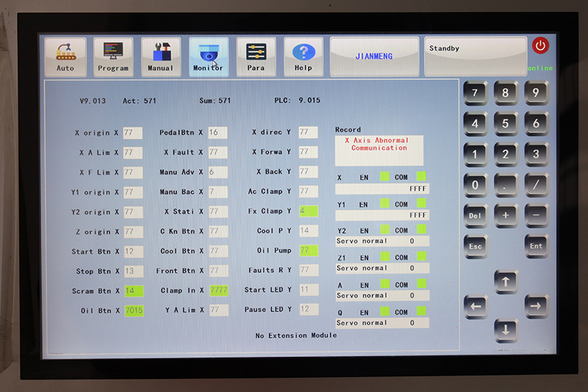Open the Monitor page
This screenshot has width=588, height=392.
pos(208,57)
